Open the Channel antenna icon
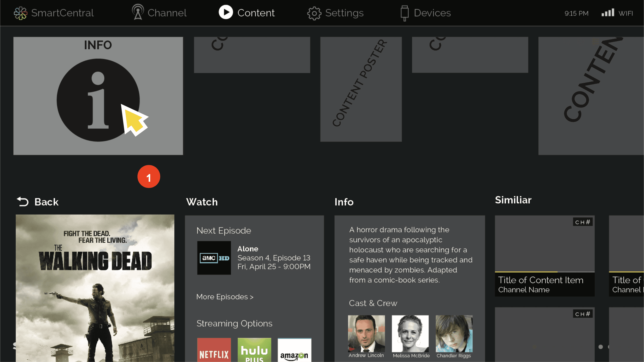Screen dimensions: 644x362 (138, 12)
